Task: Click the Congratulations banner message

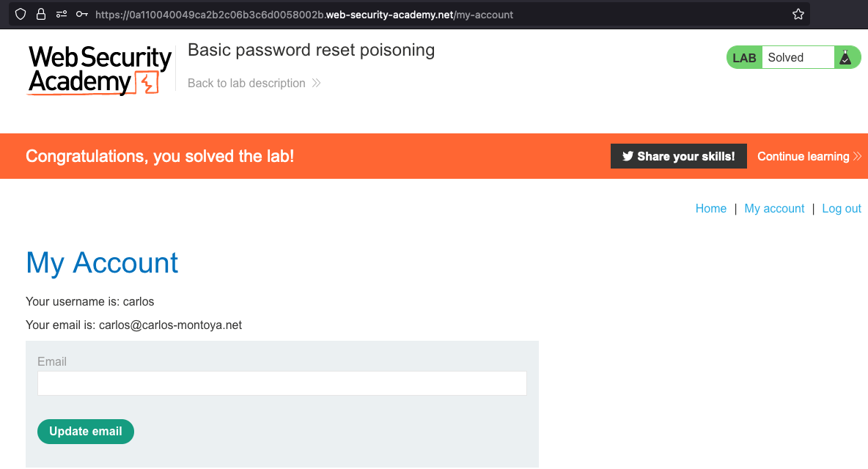Action: tap(160, 156)
